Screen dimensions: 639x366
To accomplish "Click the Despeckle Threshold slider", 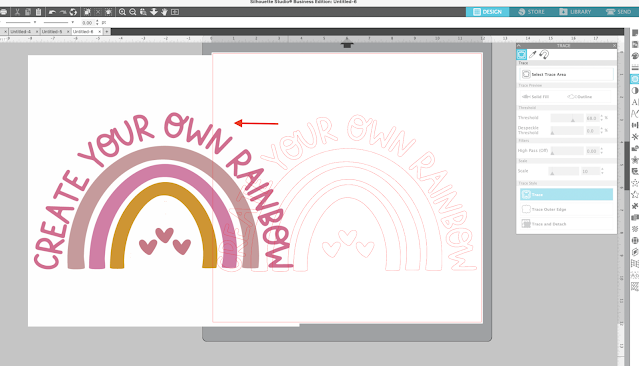I will pos(567,130).
